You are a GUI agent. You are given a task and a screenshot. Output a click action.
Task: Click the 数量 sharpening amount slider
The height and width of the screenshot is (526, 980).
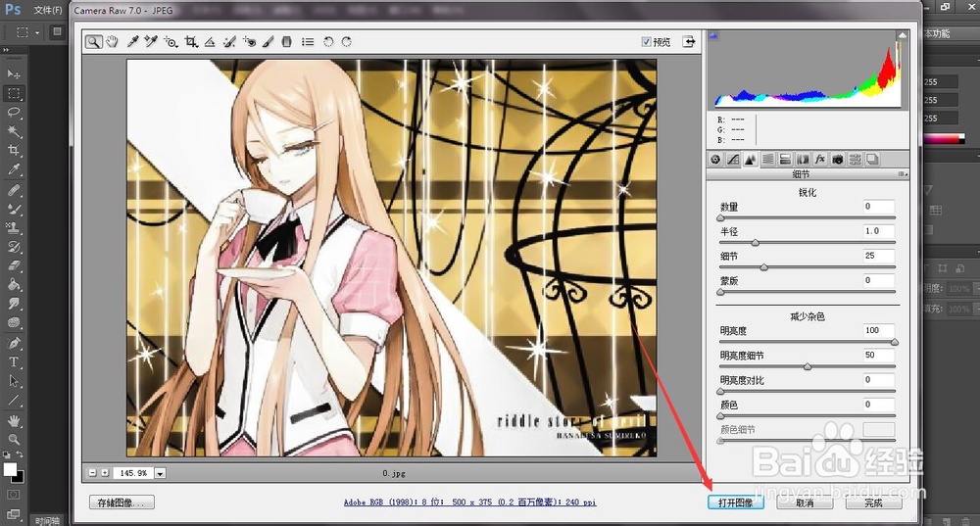coord(808,218)
